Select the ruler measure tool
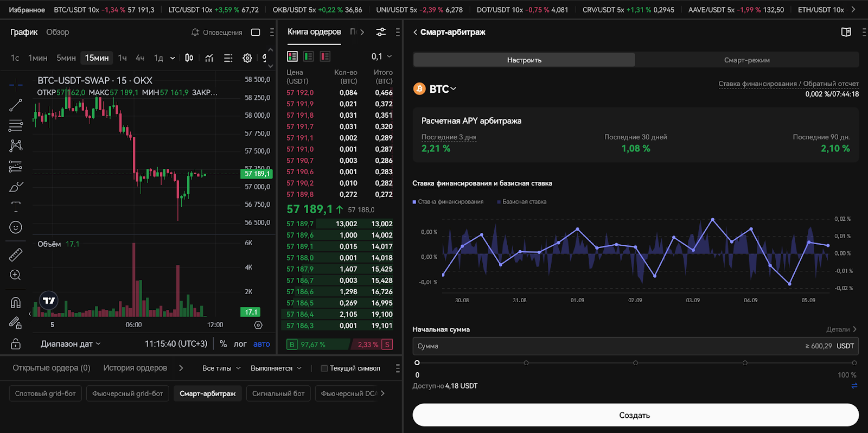Image resolution: width=868 pixels, height=433 pixels. tap(16, 254)
